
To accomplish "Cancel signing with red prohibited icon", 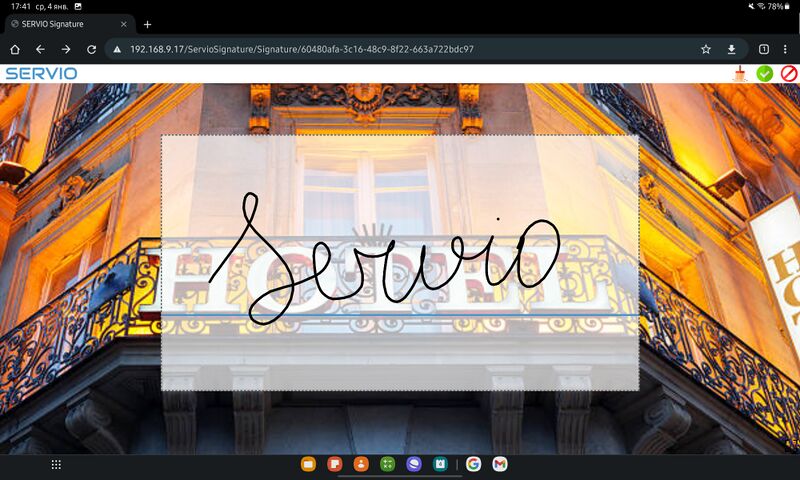I will pyautogui.click(x=789, y=73).
